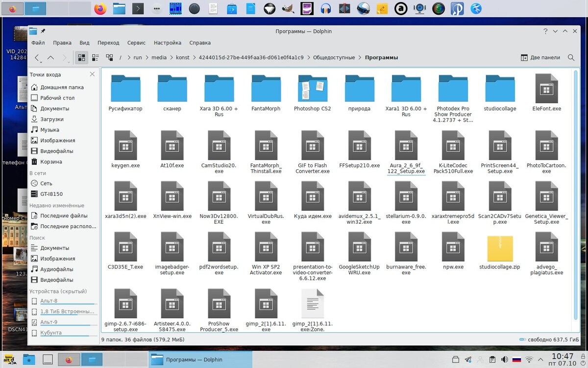Select the "XnView-win.exe" file icon
The image size is (588, 368).
coord(172,196)
